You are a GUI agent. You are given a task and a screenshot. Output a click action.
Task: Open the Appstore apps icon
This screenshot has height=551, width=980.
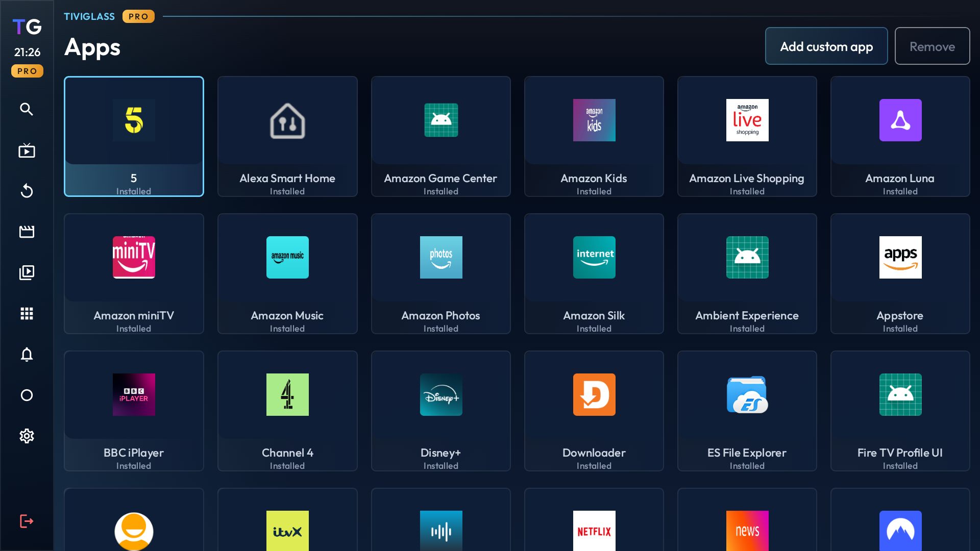point(900,257)
